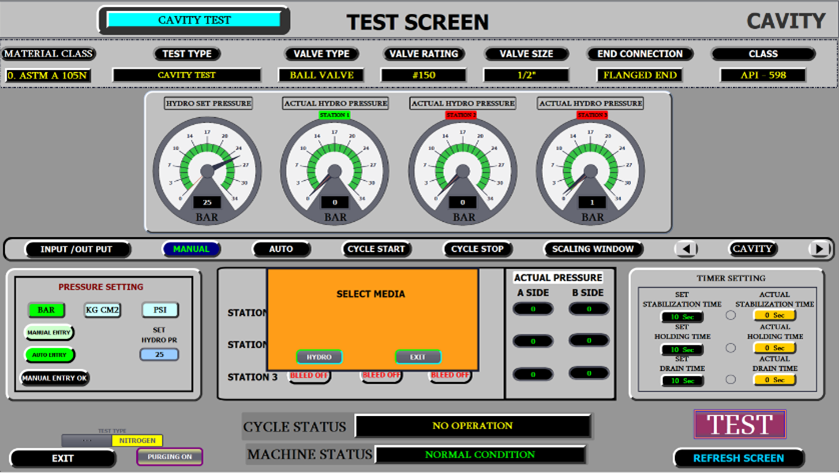839x473 pixels.
Task: Click the magenta TEST button
Action: 740,424
